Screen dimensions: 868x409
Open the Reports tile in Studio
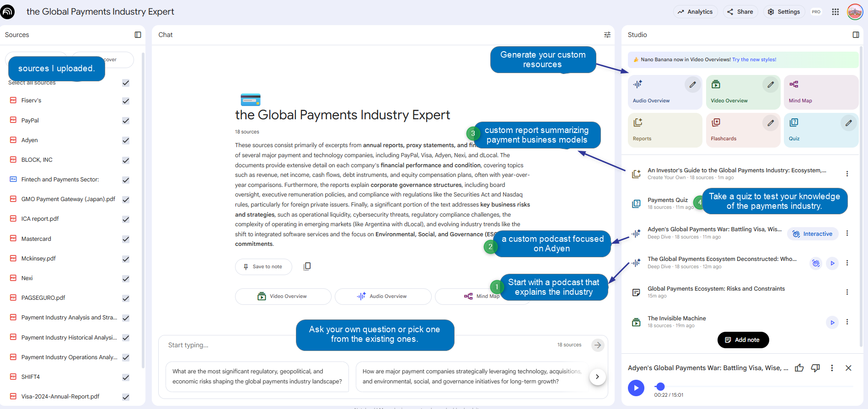coord(664,130)
